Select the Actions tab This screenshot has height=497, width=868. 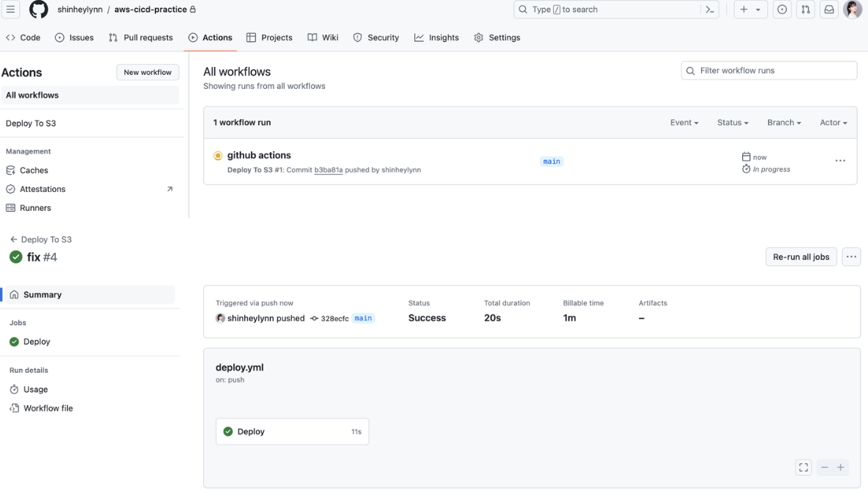[x=210, y=37]
